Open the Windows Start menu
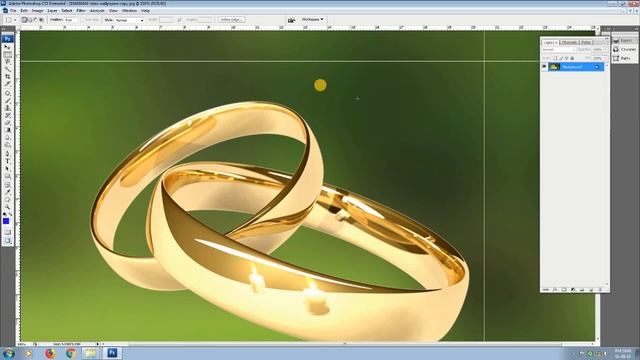Viewport: 640px width, 360px height. [x=8, y=353]
